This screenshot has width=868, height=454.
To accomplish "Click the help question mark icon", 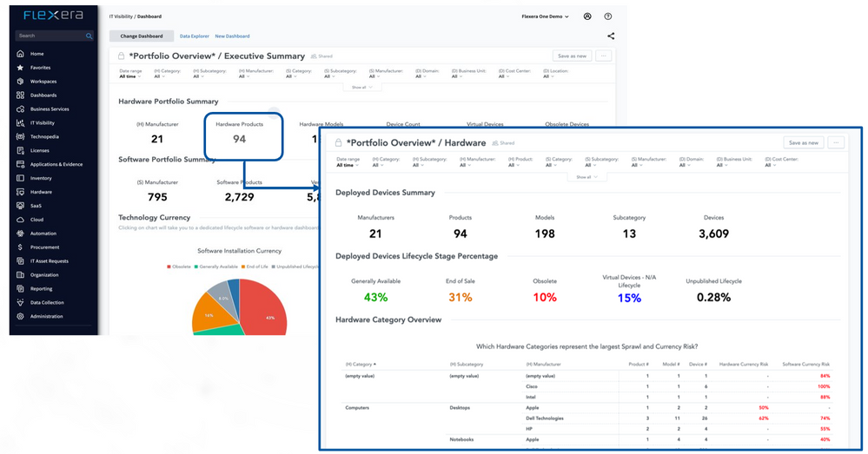I will pyautogui.click(x=608, y=16).
